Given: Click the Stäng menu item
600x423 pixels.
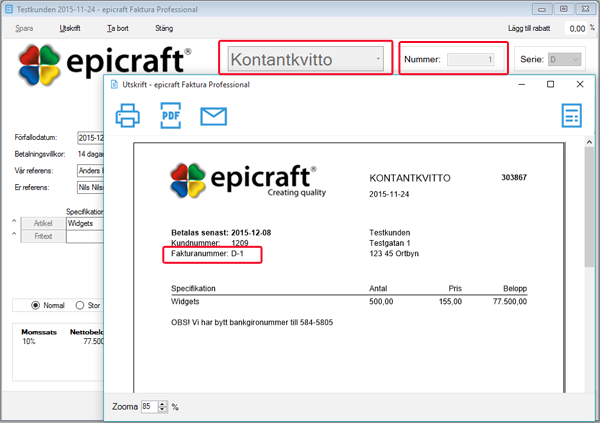Looking at the screenshot, I should [164, 28].
